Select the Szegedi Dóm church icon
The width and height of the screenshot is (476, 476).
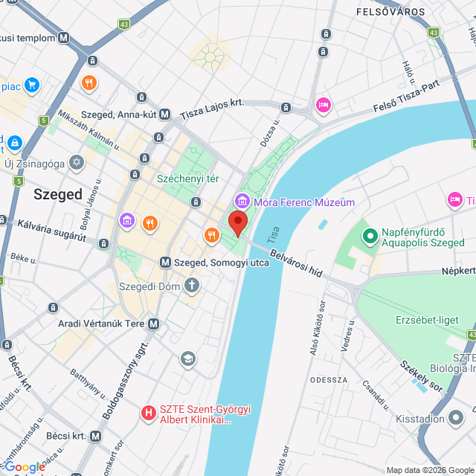tap(192, 286)
